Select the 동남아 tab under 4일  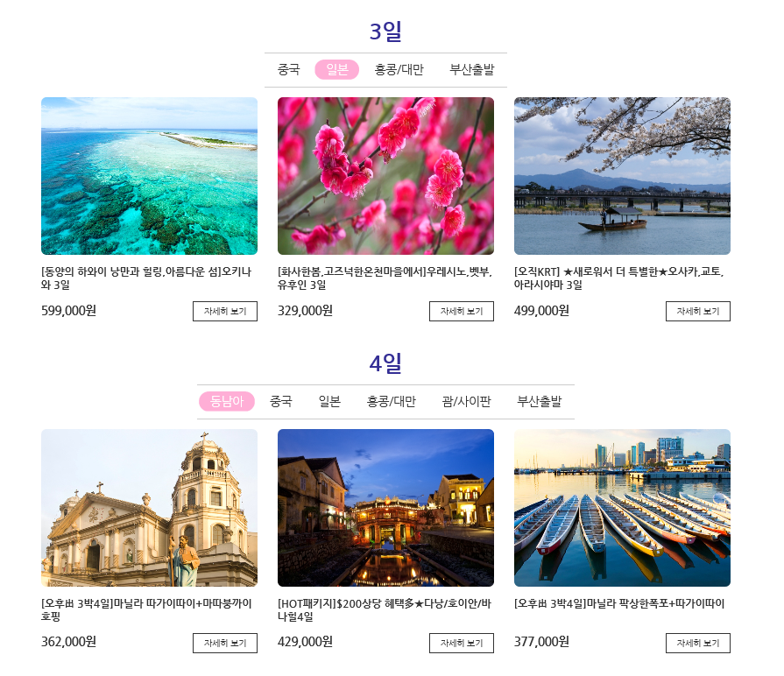227,401
